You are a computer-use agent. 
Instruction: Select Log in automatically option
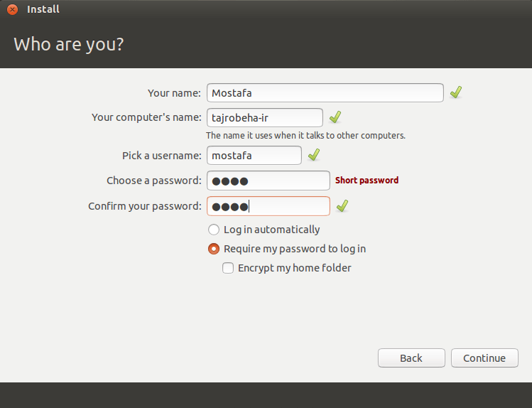point(214,230)
